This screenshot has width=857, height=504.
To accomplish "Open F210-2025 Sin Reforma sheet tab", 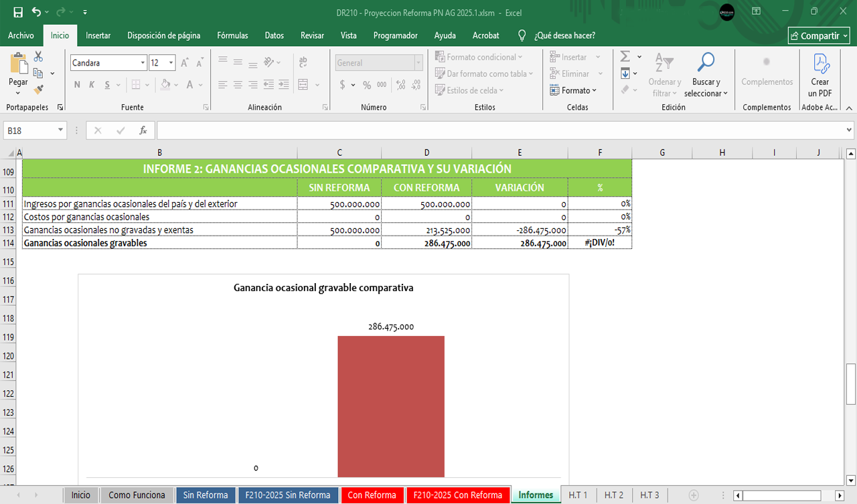I will tap(287, 495).
